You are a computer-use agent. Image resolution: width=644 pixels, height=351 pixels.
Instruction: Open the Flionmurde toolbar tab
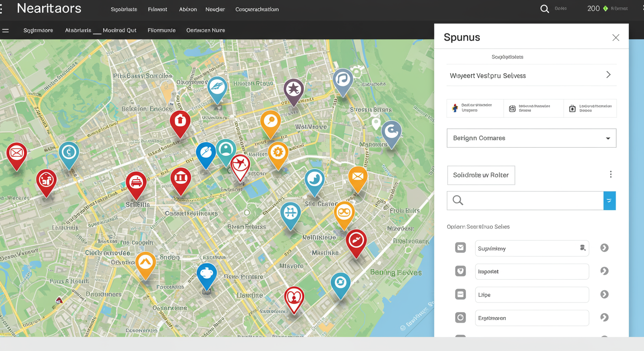[161, 31]
